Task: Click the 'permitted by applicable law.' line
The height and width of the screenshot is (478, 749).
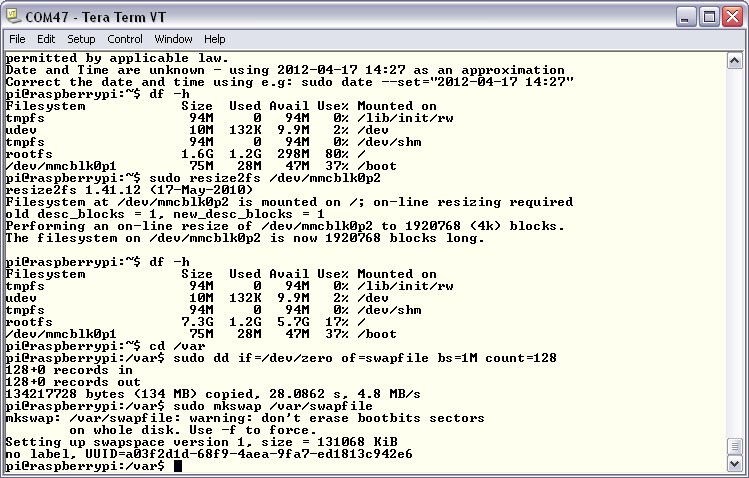Action: pos(118,58)
